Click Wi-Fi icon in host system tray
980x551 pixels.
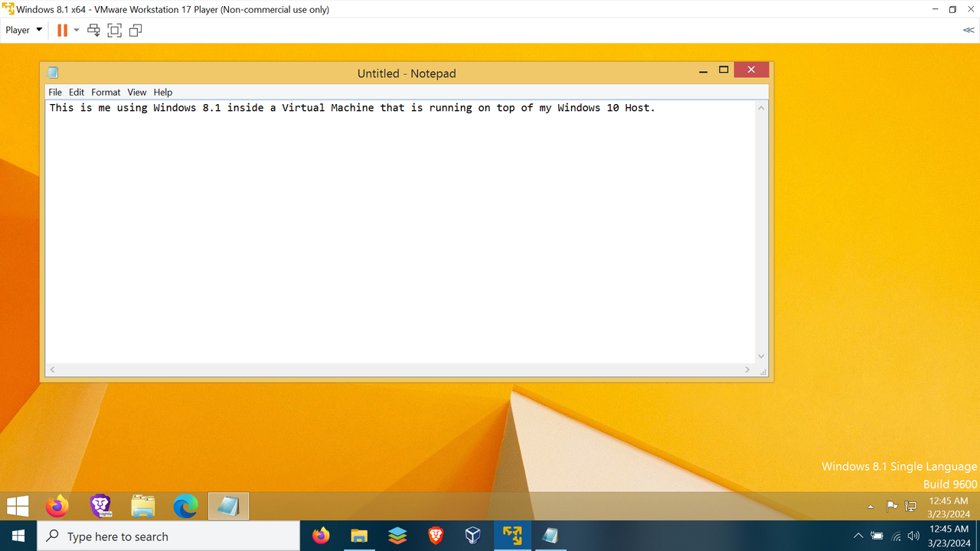click(896, 536)
